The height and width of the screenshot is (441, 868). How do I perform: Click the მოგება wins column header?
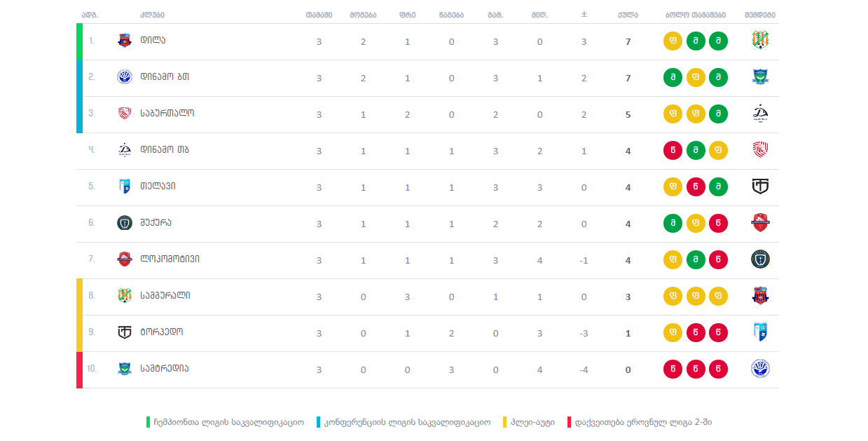[363, 15]
